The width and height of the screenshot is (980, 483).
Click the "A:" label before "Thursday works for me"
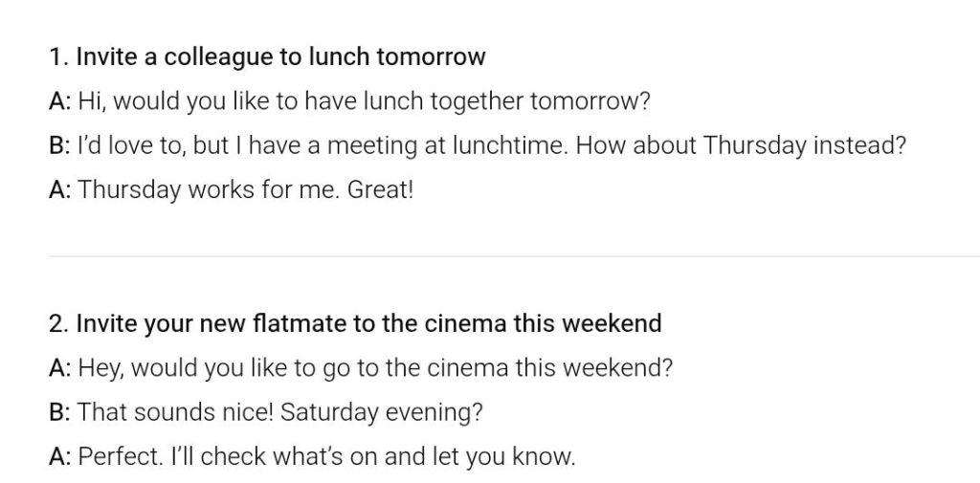pos(59,189)
